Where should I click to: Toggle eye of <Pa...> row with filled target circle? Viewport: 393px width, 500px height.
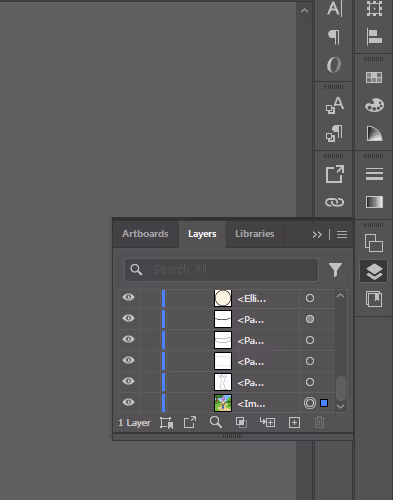click(x=128, y=318)
